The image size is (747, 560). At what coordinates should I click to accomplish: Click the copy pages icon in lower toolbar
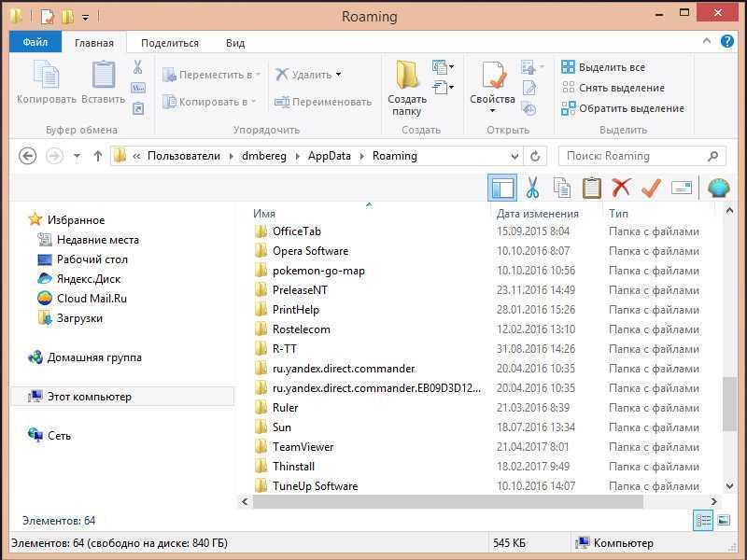tap(562, 188)
